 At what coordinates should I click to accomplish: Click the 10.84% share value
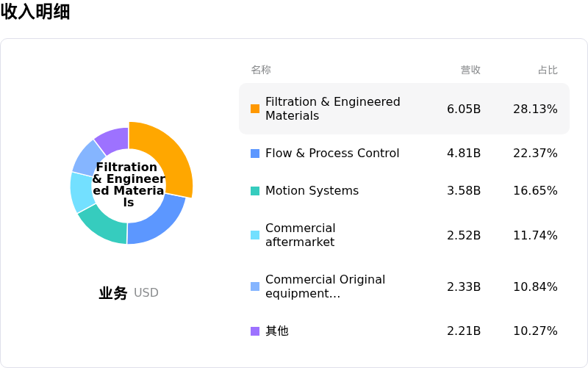535,286
